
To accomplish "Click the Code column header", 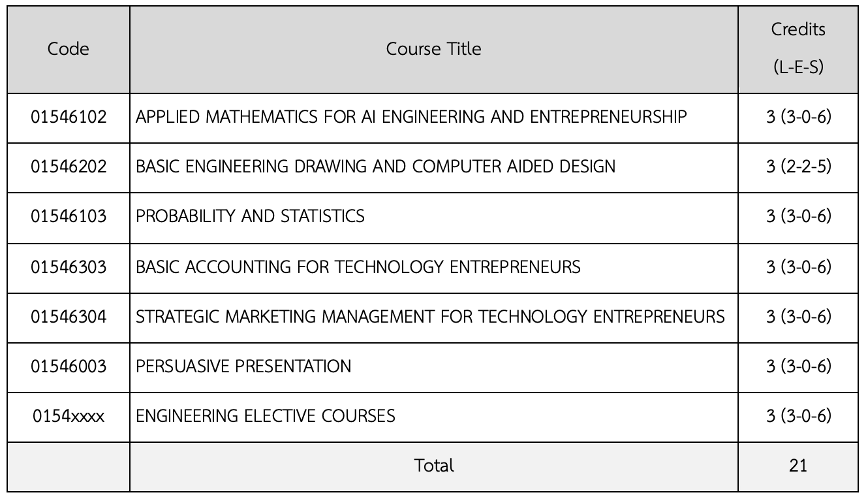I will [x=69, y=49].
